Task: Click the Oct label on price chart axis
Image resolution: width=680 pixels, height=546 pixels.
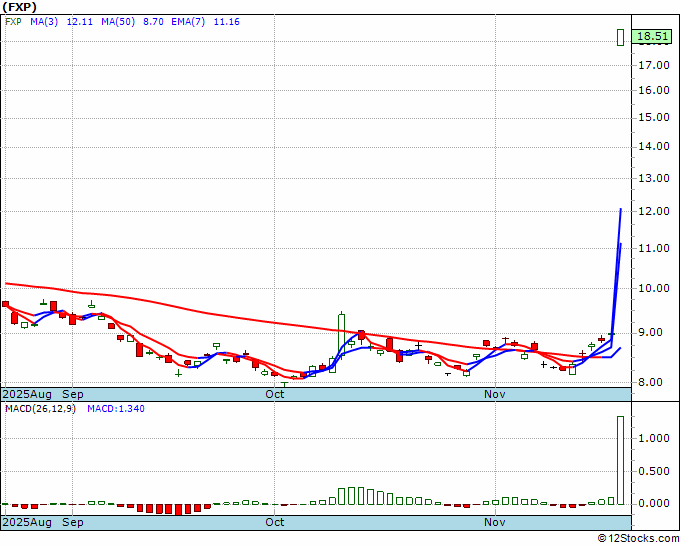Action: point(275,395)
